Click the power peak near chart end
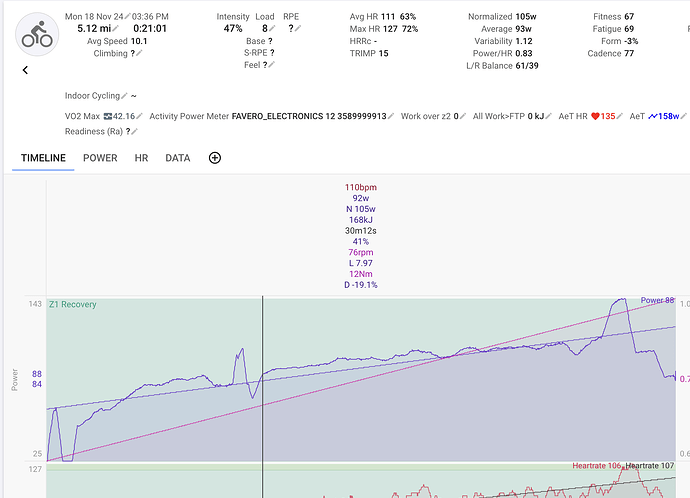 coord(621,300)
